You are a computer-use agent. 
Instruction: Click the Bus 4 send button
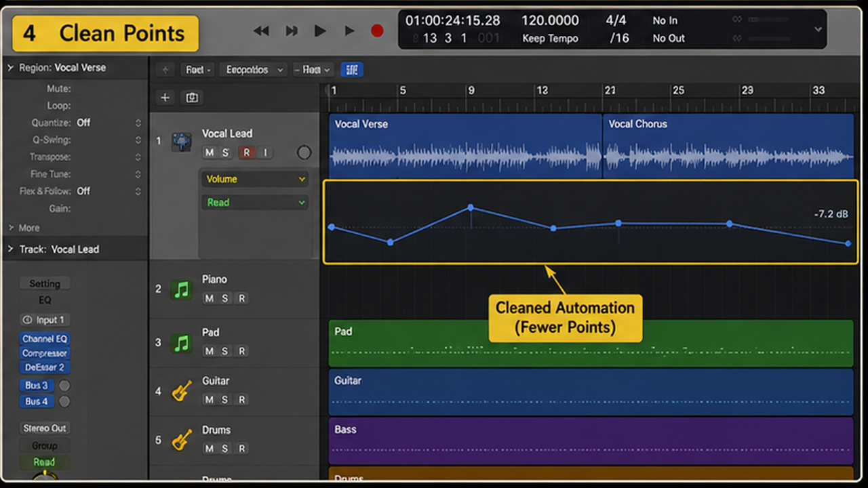coord(37,401)
